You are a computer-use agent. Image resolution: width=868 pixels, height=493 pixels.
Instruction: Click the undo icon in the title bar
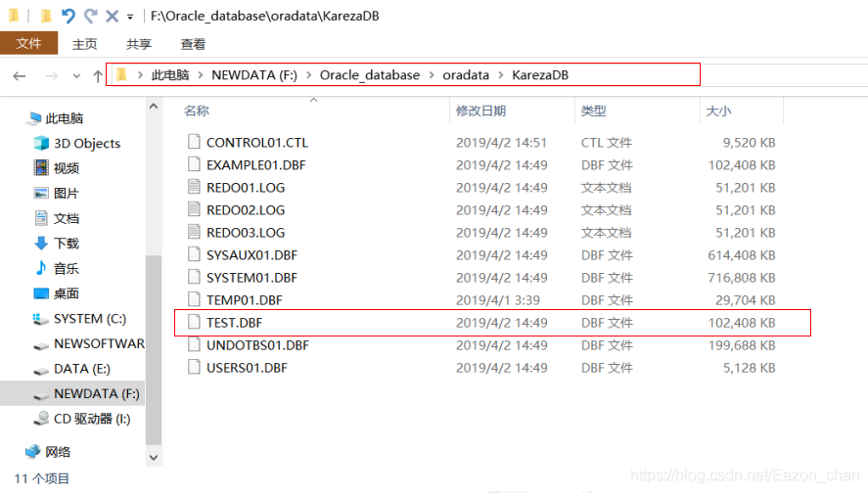[x=68, y=16]
